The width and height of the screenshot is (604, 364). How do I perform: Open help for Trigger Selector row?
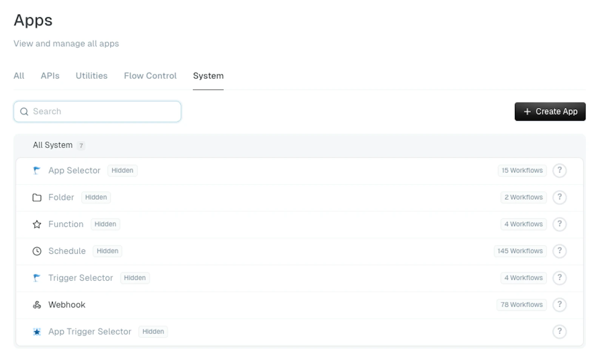tap(559, 278)
